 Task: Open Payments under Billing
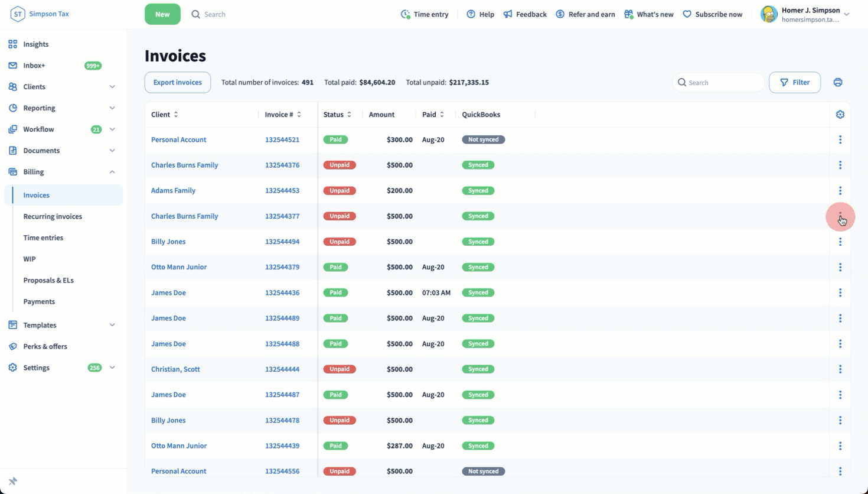point(39,301)
